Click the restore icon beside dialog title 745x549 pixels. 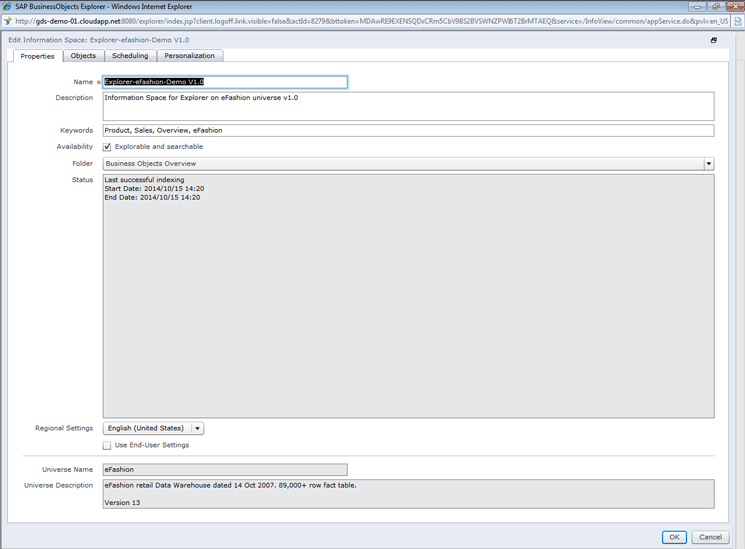(x=713, y=40)
